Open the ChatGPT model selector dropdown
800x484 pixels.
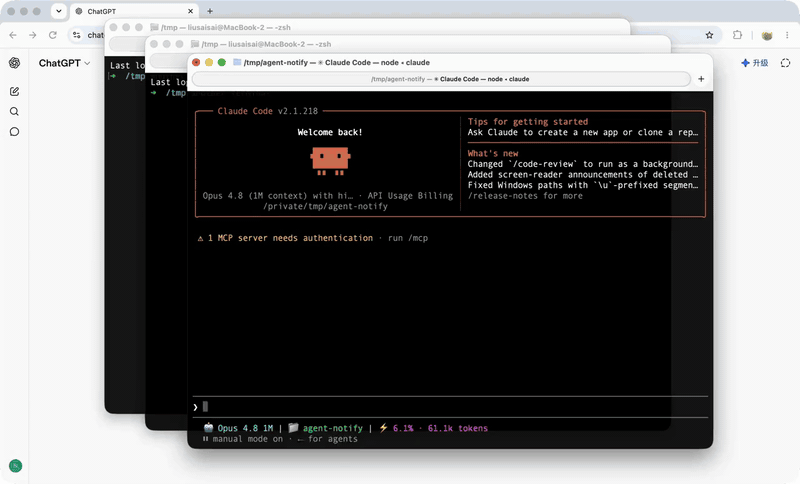[x=64, y=63]
